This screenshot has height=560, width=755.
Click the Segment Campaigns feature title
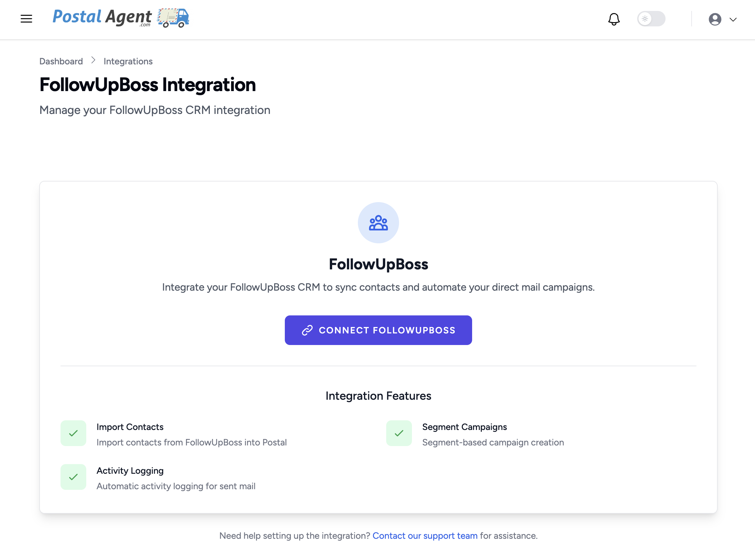click(464, 427)
